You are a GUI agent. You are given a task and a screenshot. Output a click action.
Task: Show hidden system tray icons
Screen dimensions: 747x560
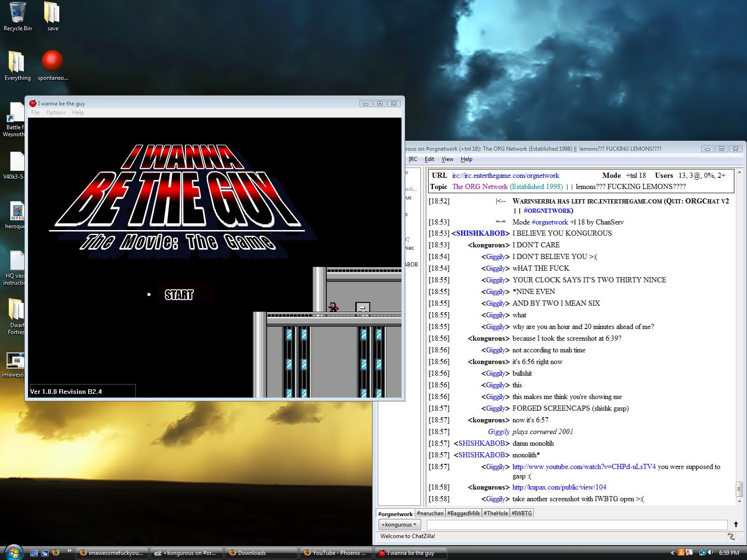(x=673, y=553)
